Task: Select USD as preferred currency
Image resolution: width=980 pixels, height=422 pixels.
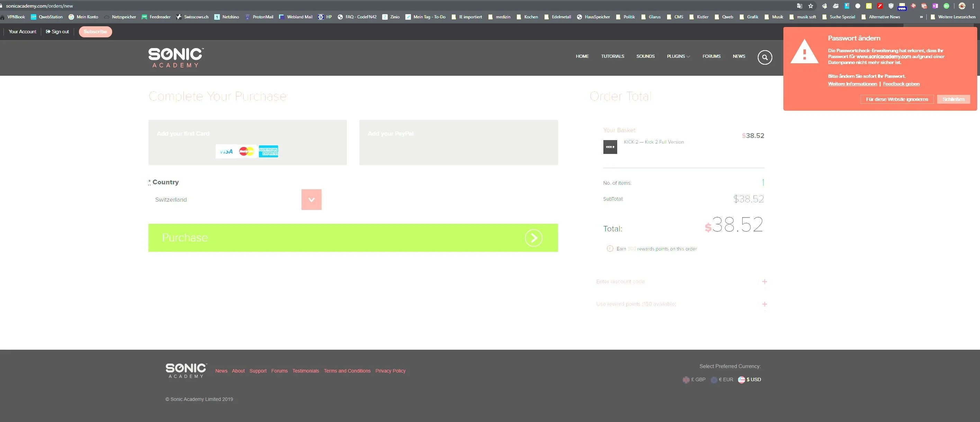Action: coord(749,379)
